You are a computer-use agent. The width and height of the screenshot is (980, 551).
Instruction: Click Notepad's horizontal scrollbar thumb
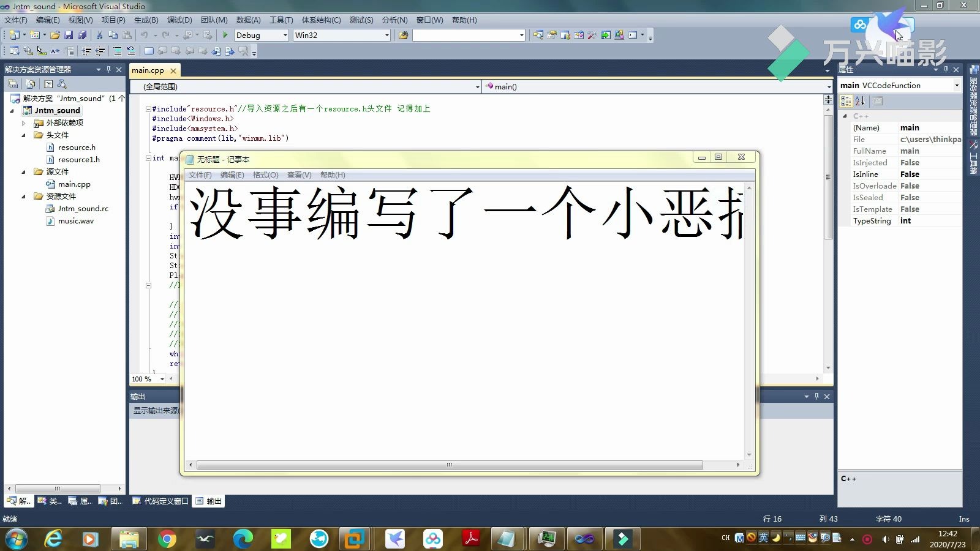(450, 465)
